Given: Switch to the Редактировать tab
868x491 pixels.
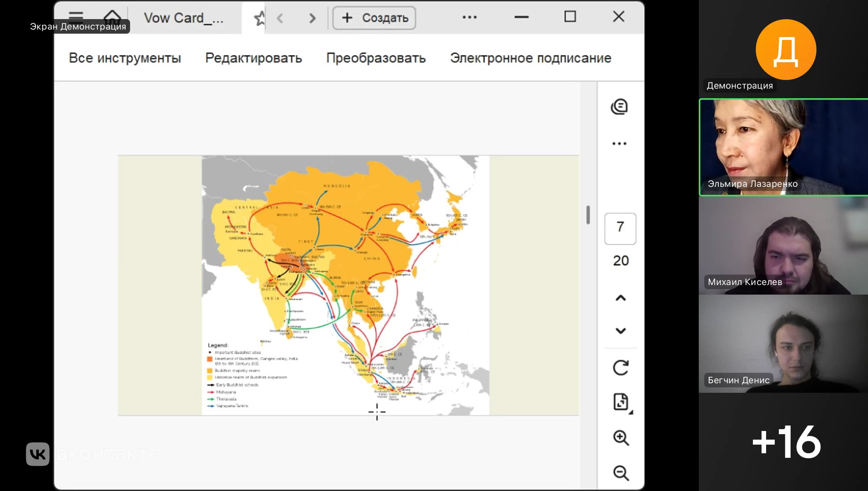Looking at the screenshot, I should point(253,58).
